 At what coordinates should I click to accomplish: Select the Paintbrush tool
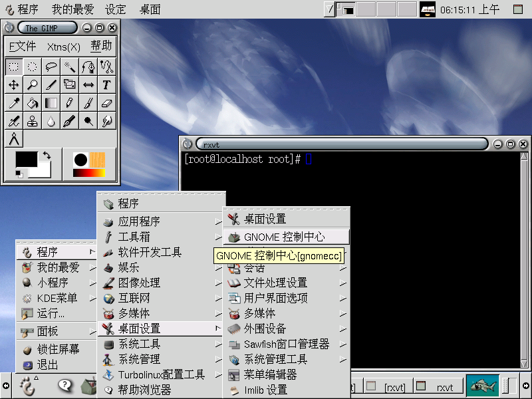pyautogui.click(x=88, y=103)
